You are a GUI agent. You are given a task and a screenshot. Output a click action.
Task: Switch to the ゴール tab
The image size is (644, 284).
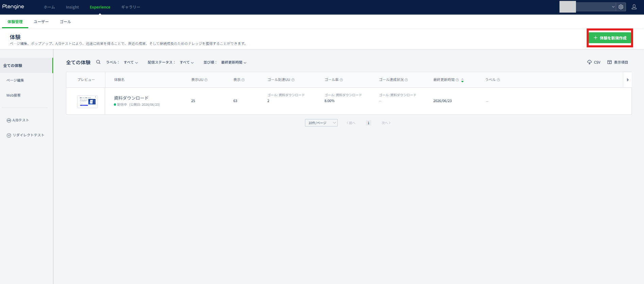(x=65, y=22)
